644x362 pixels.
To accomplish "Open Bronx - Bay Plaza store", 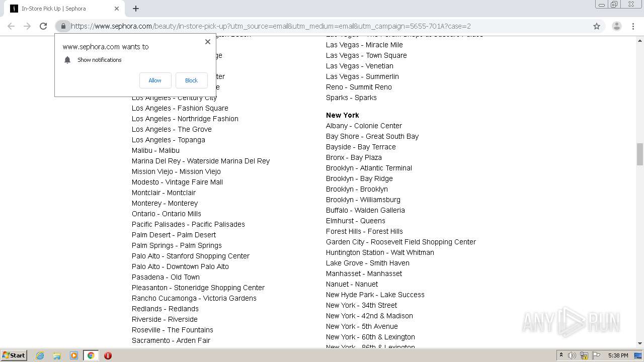I will (x=354, y=157).
